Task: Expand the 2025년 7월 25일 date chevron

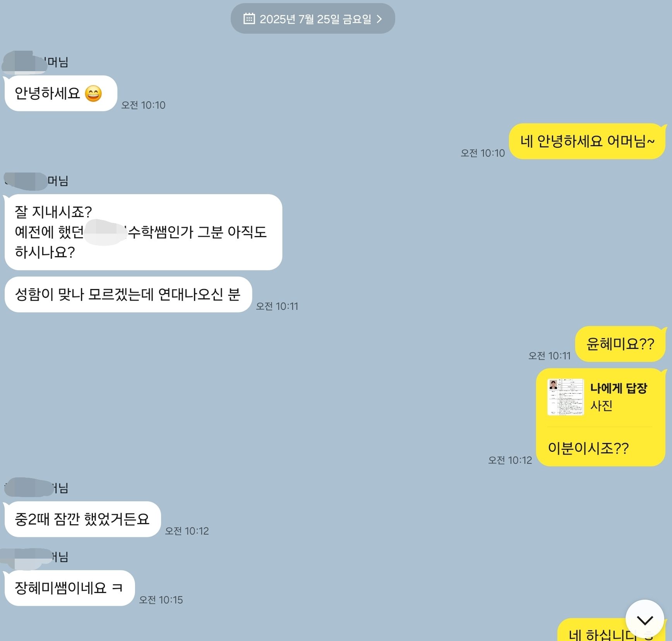Action: pos(379,19)
